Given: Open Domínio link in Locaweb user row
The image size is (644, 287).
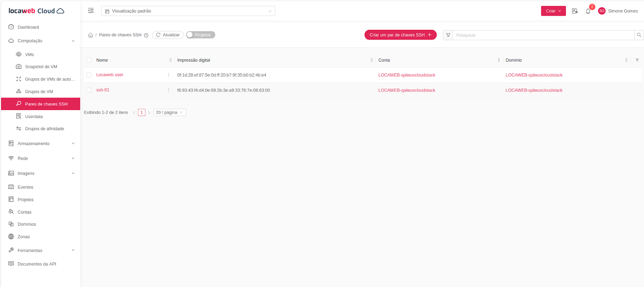Looking at the screenshot, I should (x=534, y=75).
